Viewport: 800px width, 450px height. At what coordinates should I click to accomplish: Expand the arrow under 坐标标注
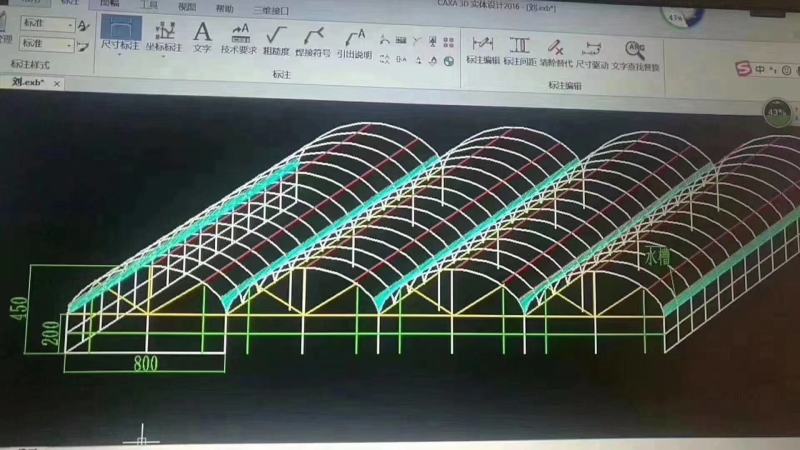pyautogui.click(x=163, y=56)
